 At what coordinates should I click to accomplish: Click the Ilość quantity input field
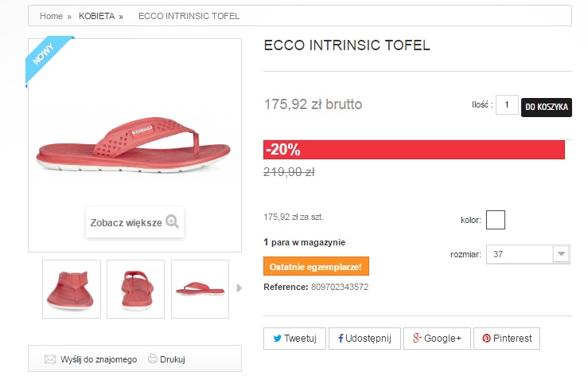507,104
